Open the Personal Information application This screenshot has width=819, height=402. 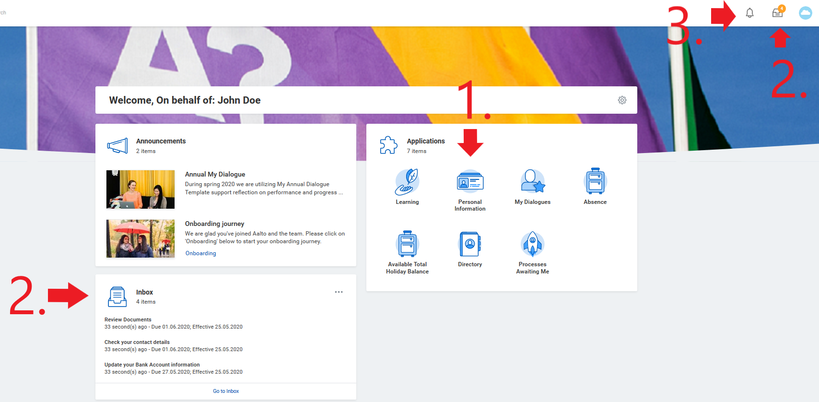pyautogui.click(x=470, y=182)
